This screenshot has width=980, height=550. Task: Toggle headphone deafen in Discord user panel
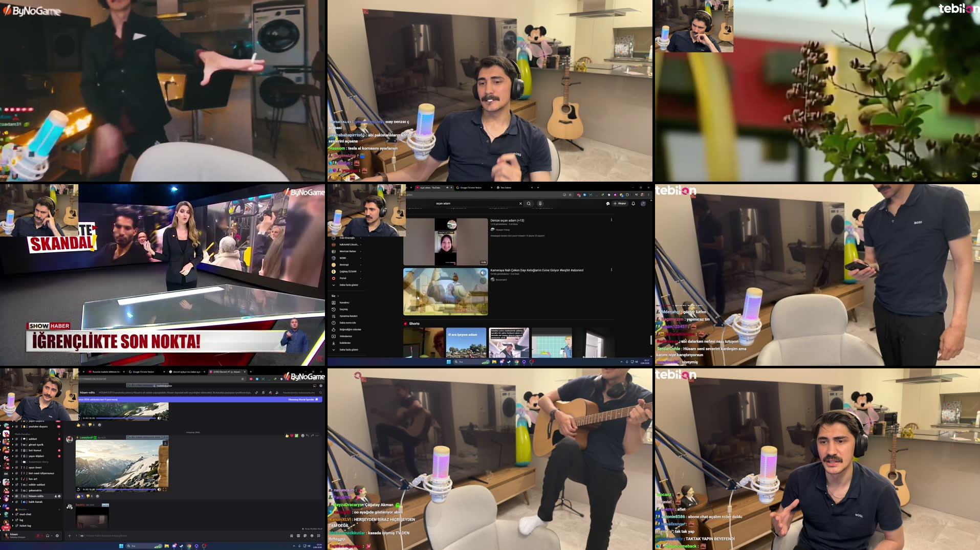[48, 536]
